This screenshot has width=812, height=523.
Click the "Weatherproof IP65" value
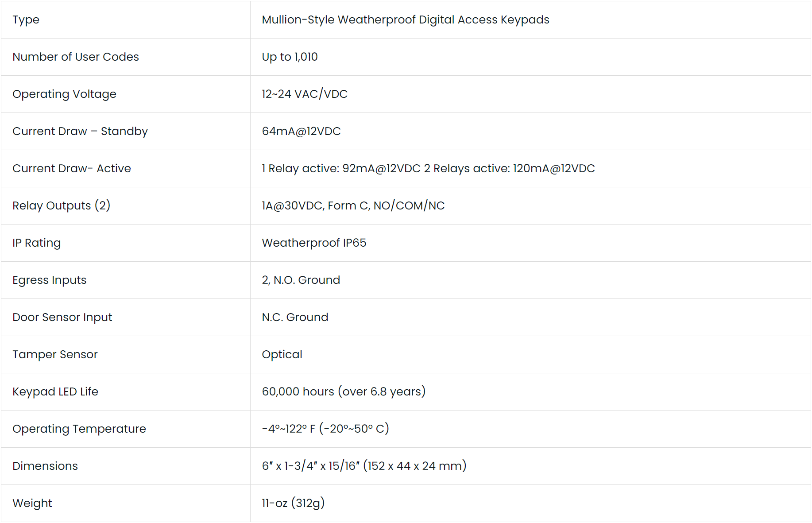point(314,243)
